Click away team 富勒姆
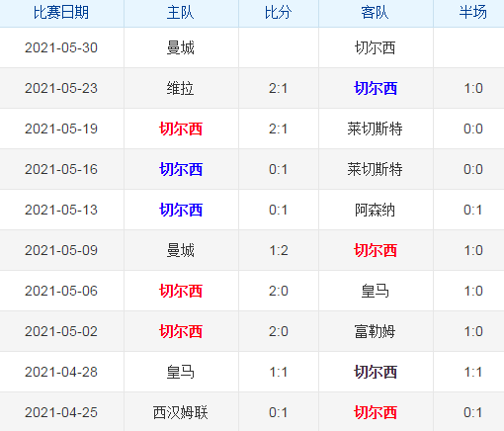Viewport: 504px width, 431px height. (x=375, y=331)
